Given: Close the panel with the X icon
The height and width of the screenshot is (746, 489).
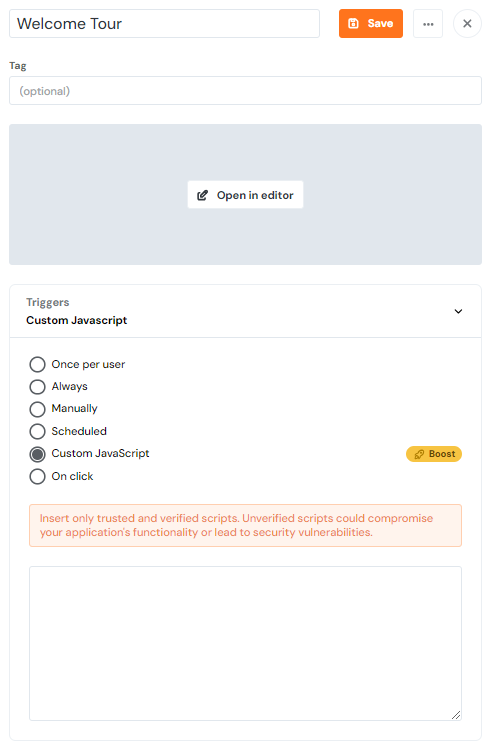Looking at the screenshot, I should [467, 23].
